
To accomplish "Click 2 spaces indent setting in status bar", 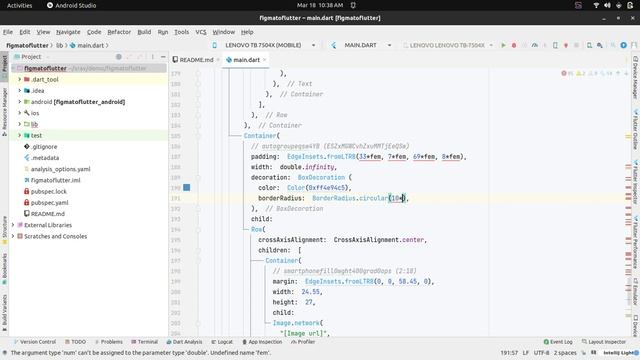I will 565,353.
